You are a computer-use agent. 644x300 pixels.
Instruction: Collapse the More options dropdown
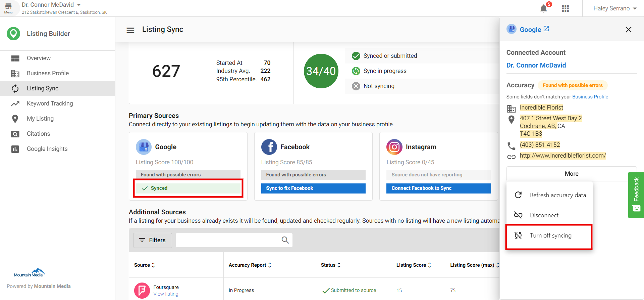[x=571, y=174]
